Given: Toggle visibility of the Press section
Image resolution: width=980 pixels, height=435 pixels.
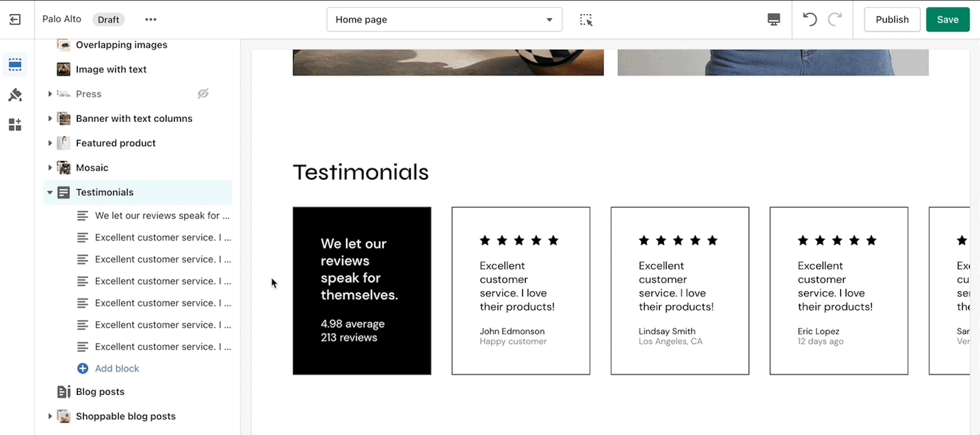Looking at the screenshot, I should 203,94.
